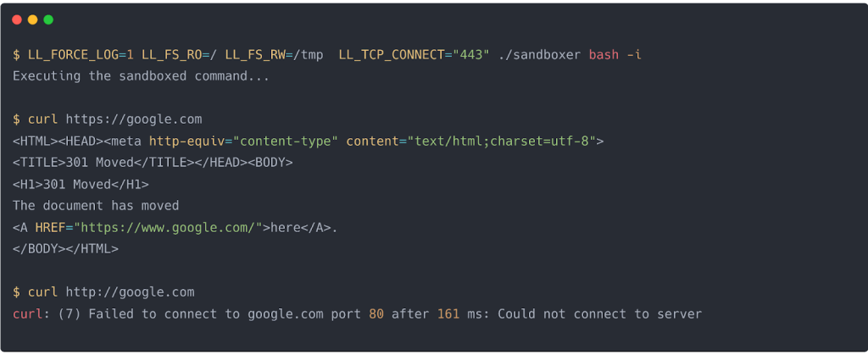This screenshot has width=868, height=355.
Task: Click the https://google.com URL in curl command
Action: pyautogui.click(x=133, y=119)
